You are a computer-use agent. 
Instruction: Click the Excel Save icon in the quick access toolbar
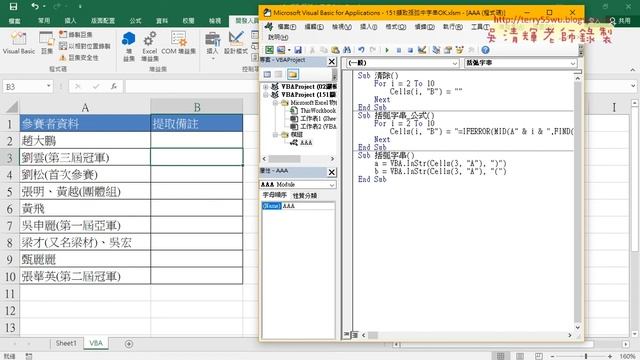(13, 6)
